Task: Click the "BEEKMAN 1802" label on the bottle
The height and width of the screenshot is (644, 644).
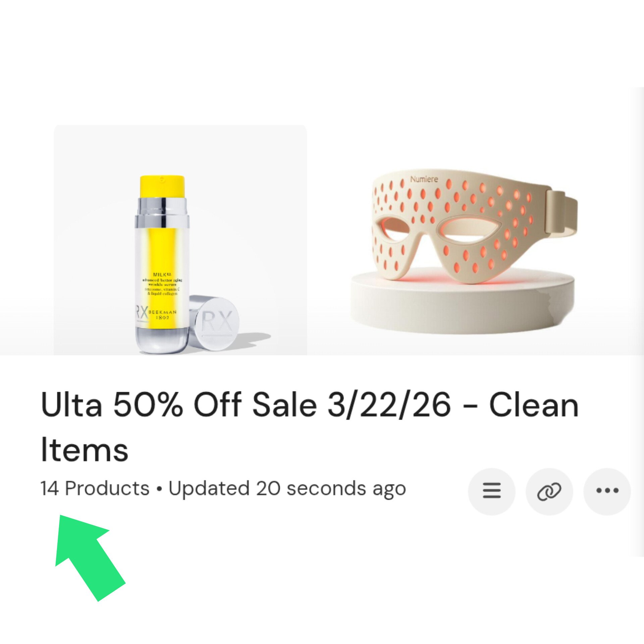Action: (162, 315)
